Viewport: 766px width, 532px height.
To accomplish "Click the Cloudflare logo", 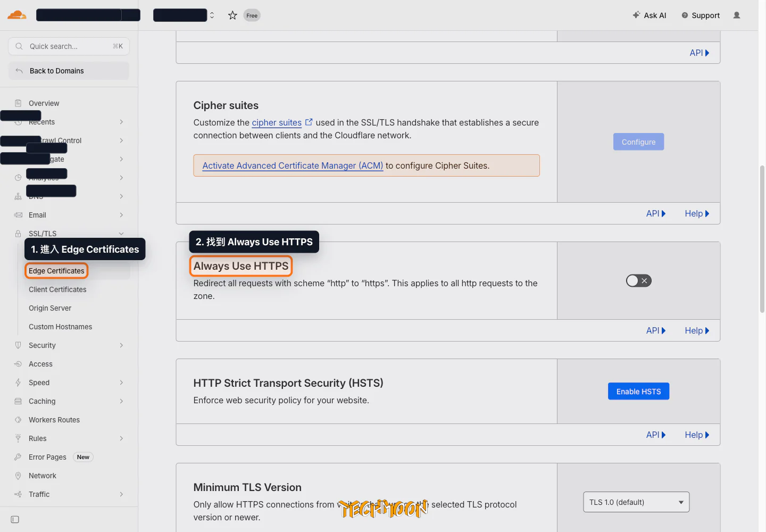I will coord(17,15).
